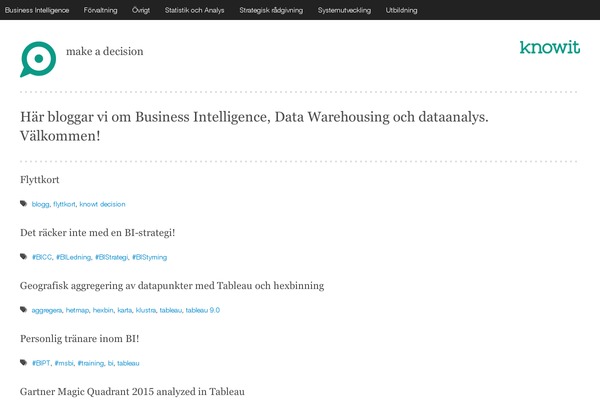600x400 pixels.
Task: Follow the #BIStrategi tag link
Action: point(111,257)
